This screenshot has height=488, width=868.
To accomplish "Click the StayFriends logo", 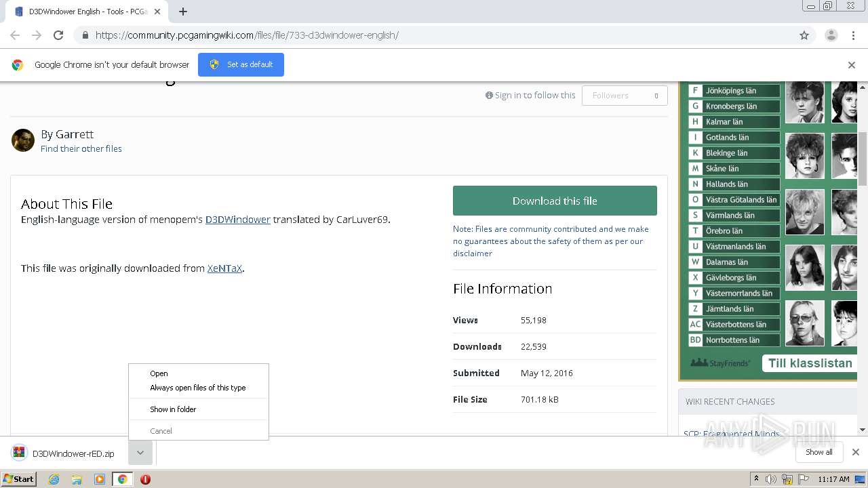I will 720,363.
